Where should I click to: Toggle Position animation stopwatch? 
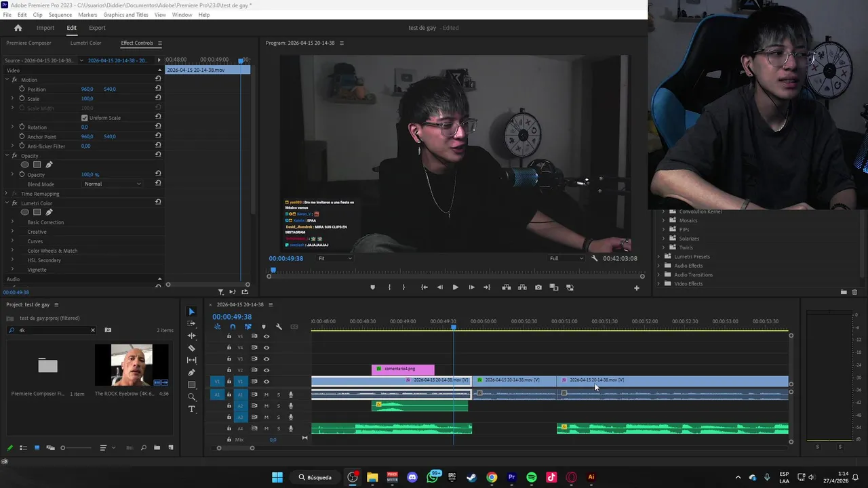pyautogui.click(x=22, y=89)
